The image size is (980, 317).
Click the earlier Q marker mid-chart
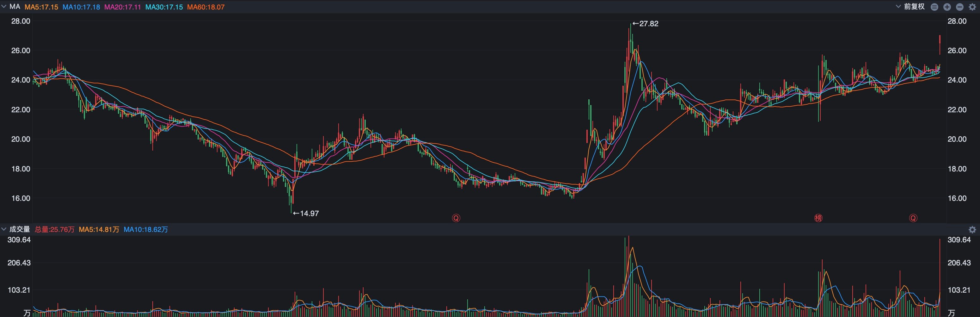tap(456, 218)
